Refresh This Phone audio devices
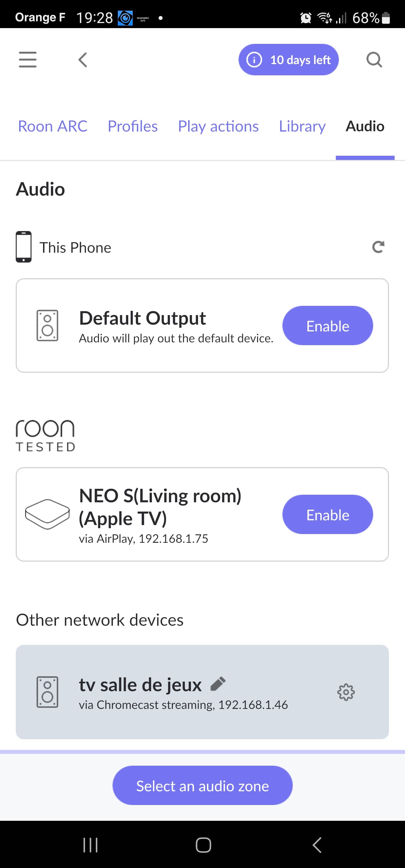Viewport: 405px width, 868px height. pos(378,247)
